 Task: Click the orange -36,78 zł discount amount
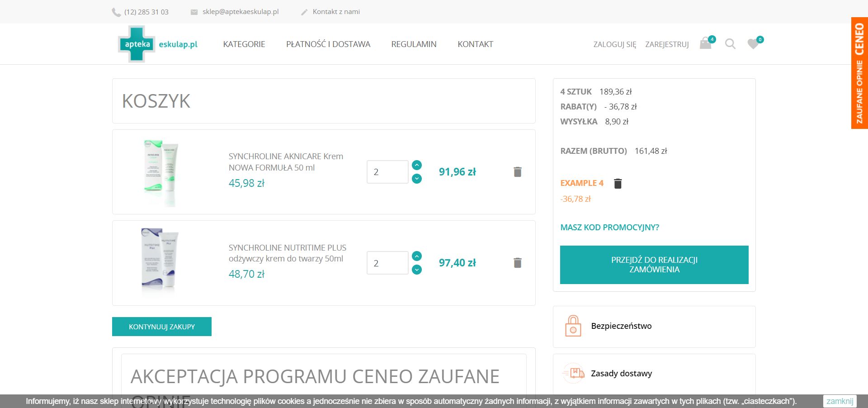coord(576,199)
